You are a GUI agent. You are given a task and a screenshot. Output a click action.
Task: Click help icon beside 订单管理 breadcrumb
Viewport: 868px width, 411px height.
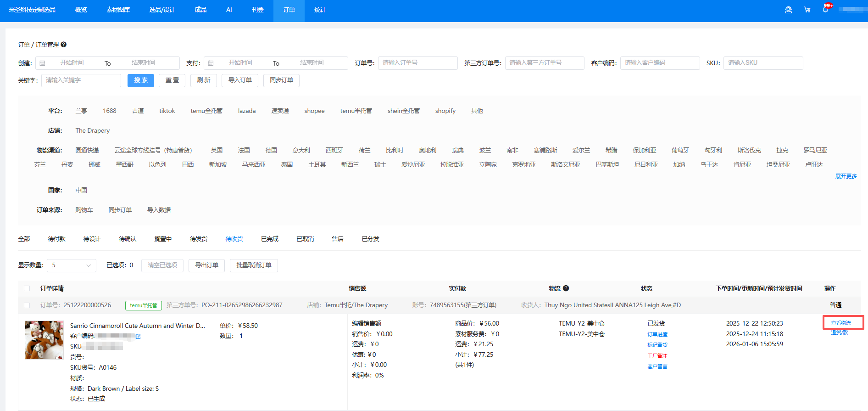[64, 45]
